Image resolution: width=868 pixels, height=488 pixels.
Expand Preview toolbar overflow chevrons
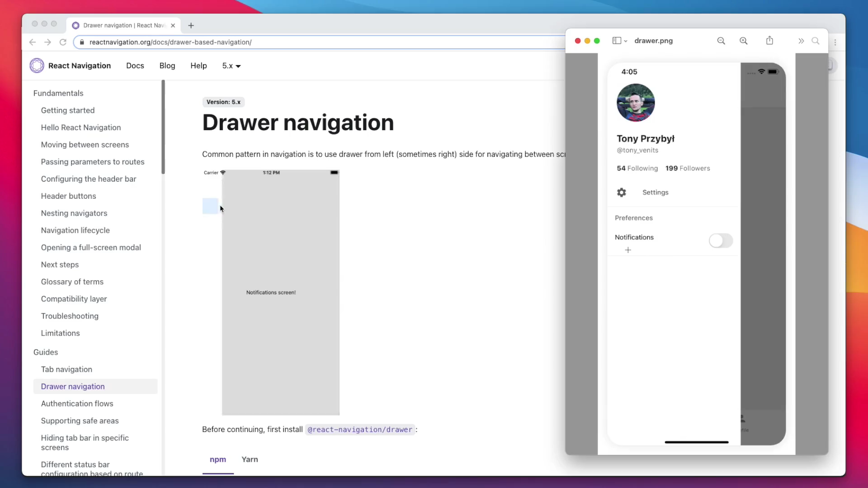tap(801, 41)
